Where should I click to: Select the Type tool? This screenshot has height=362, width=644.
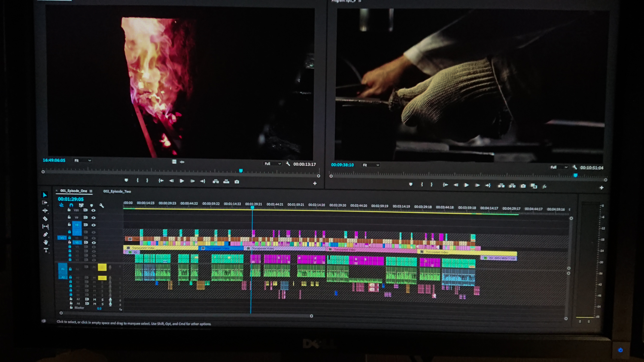(x=46, y=250)
